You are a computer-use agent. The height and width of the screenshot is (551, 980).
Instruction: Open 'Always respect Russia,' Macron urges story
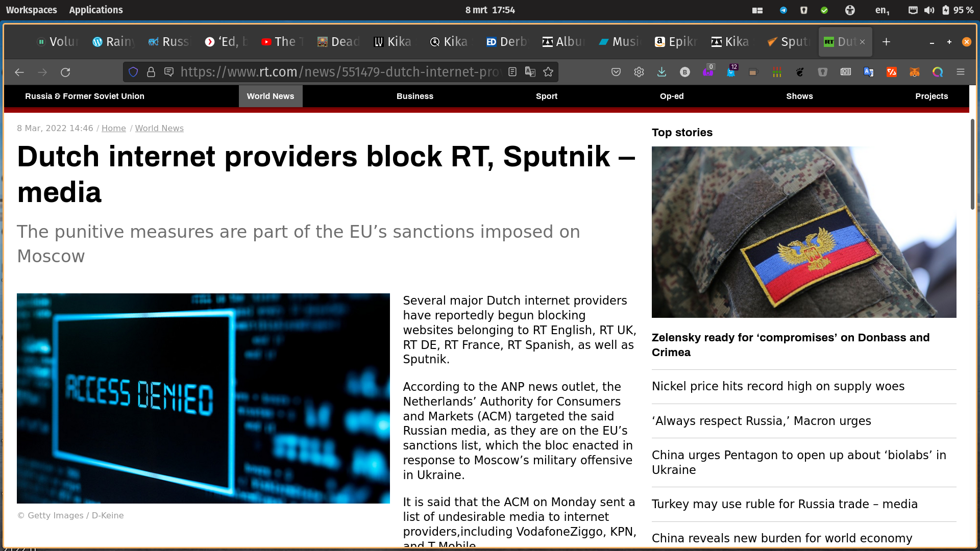pyautogui.click(x=762, y=421)
